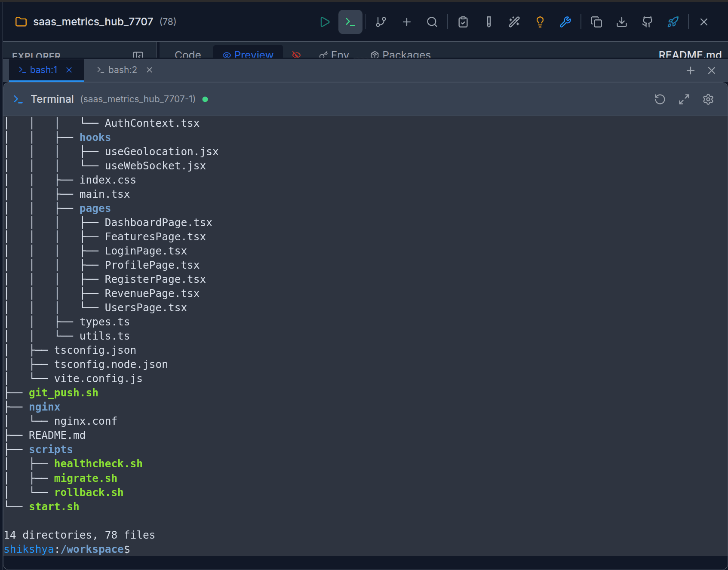Open the Packages tab
The image size is (728, 570).
[x=401, y=55]
